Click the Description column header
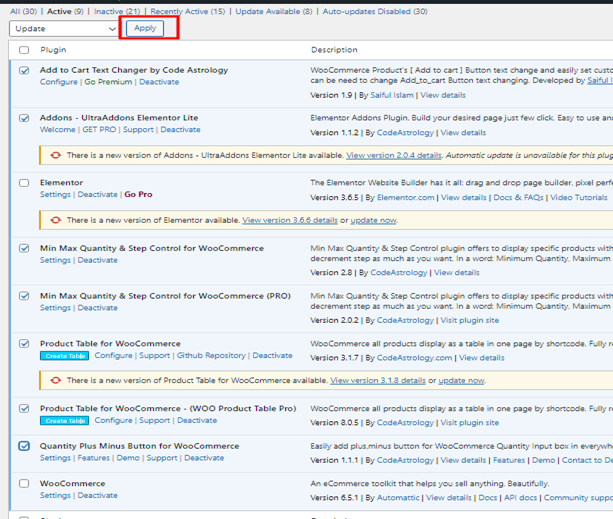Viewport: 613px width, 519px height. [x=334, y=50]
